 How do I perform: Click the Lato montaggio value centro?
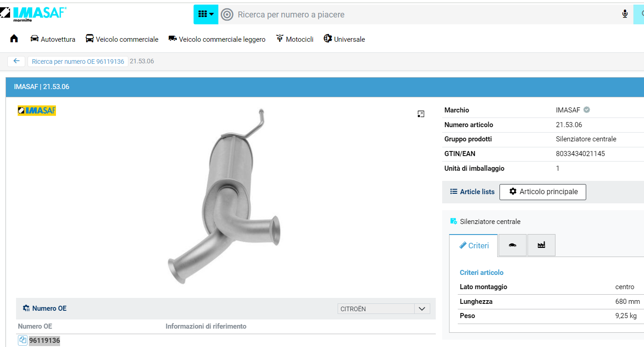point(625,287)
